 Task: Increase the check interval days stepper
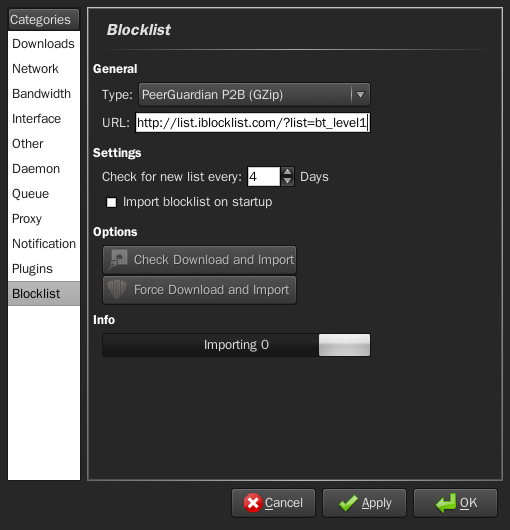point(288,172)
